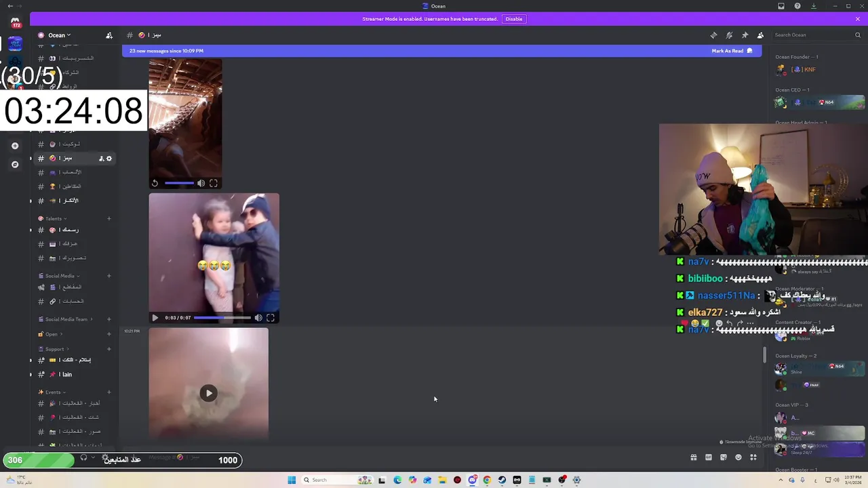Click invite people icon next to Ocean
This screenshot has height=488, width=868.
coord(109,35)
